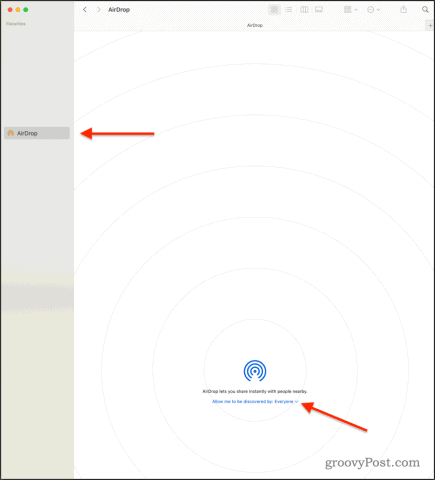Select AirDrop in the sidebar
The height and width of the screenshot is (480, 435).
pyautogui.click(x=37, y=133)
